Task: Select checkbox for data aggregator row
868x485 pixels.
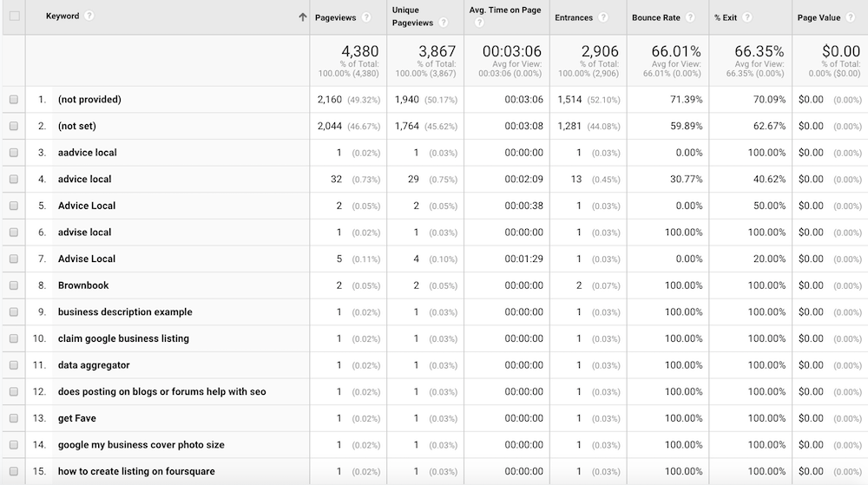Action: click(14, 365)
